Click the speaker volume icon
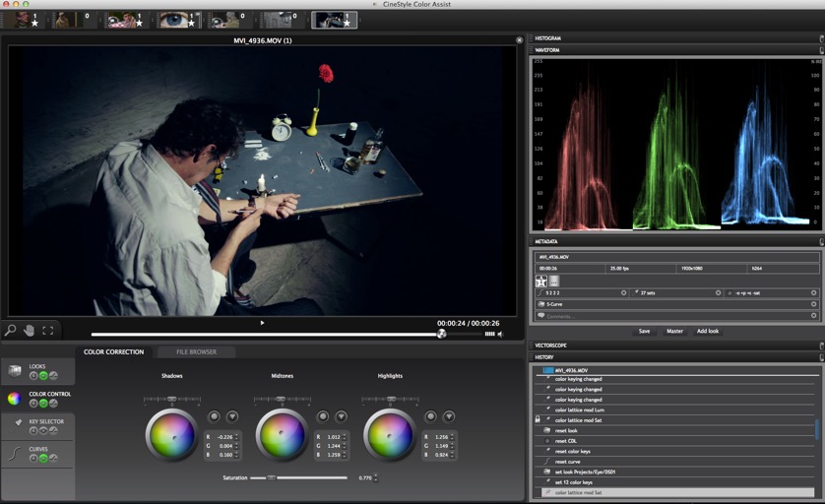This screenshot has height=504, width=825. pos(500,334)
